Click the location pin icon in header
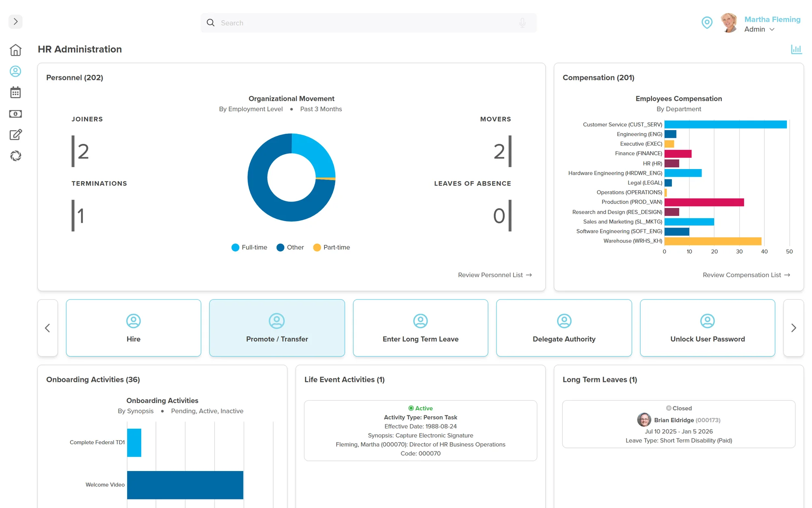Viewport: 812px width, 508px height. click(x=707, y=23)
